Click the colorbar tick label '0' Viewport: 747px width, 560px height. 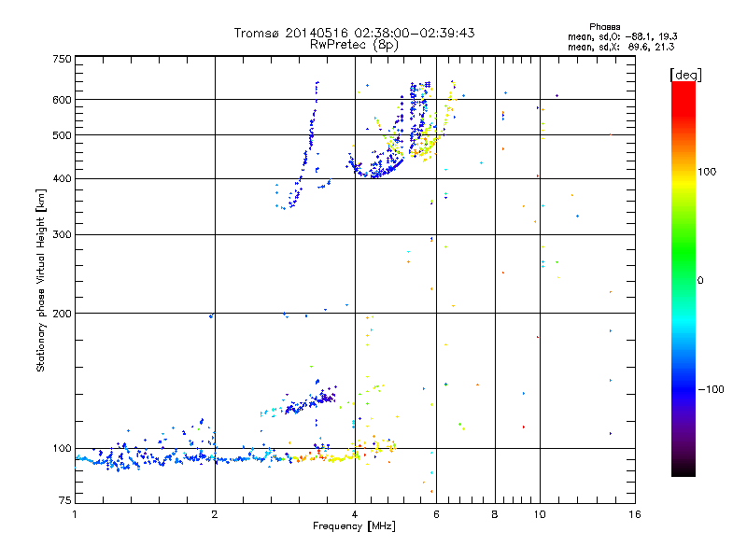700,281
